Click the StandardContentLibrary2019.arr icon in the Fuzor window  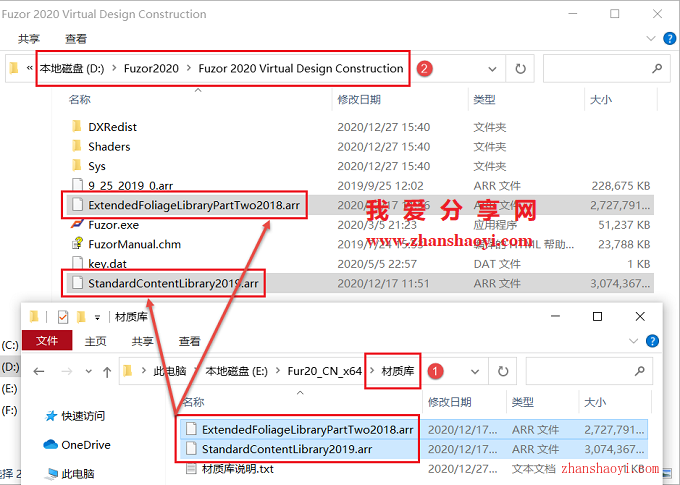(77, 283)
